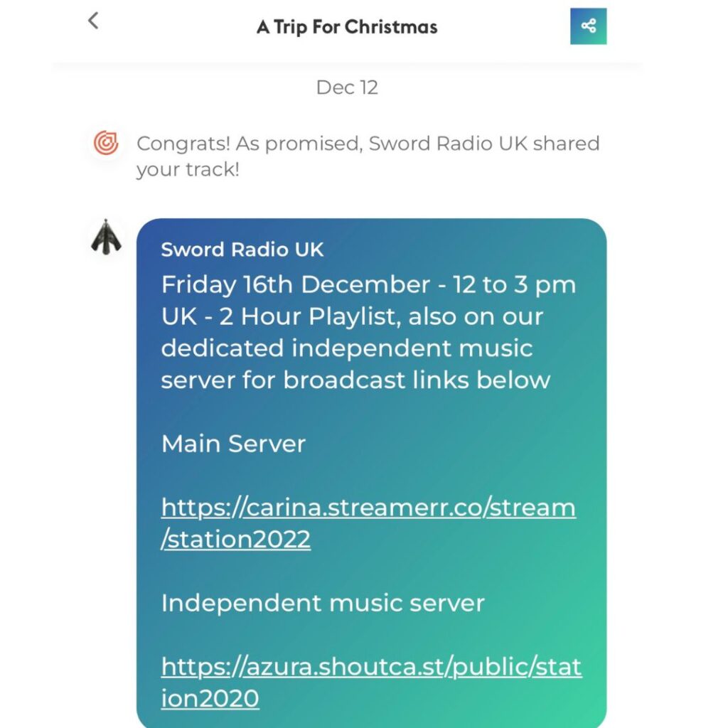Open the carina.streamerr.co stream link
This screenshot has width=728, height=728.
click(368, 523)
